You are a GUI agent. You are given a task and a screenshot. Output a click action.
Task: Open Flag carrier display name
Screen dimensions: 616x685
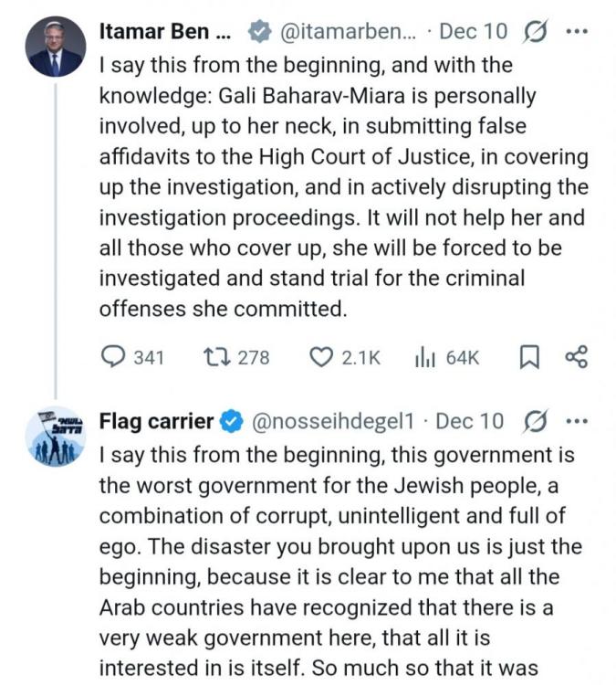click(156, 421)
